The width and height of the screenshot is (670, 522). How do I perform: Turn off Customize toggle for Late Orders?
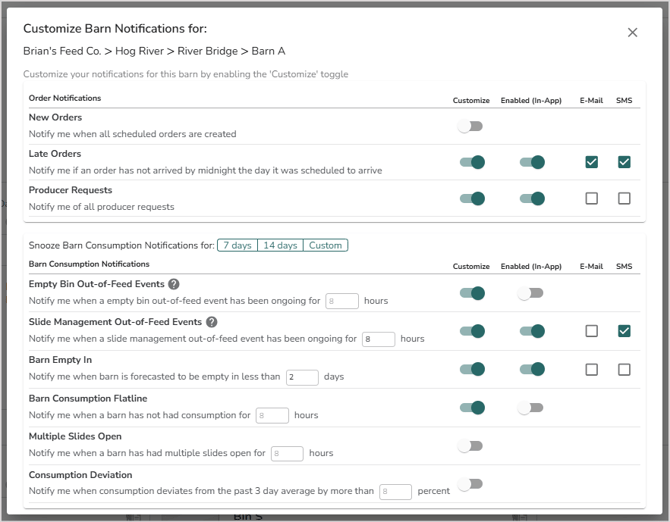pyautogui.click(x=472, y=162)
